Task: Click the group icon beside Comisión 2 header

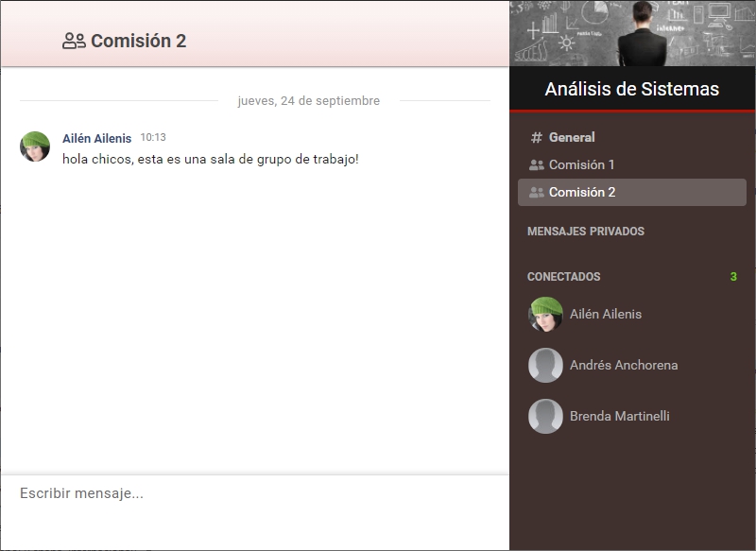Action: click(x=74, y=41)
